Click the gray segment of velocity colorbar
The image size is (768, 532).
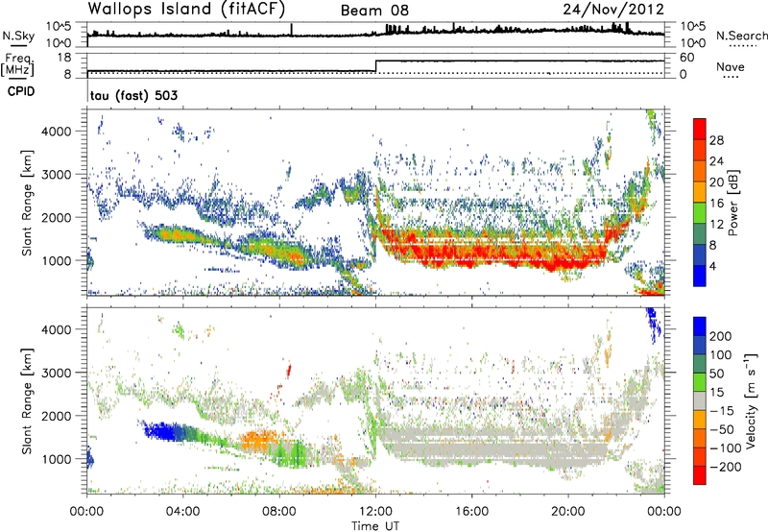click(x=700, y=401)
